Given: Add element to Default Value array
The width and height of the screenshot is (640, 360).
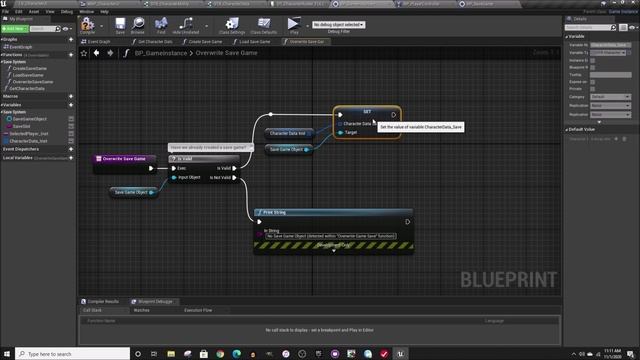Looking at the screenshot, I should point(616,139).
